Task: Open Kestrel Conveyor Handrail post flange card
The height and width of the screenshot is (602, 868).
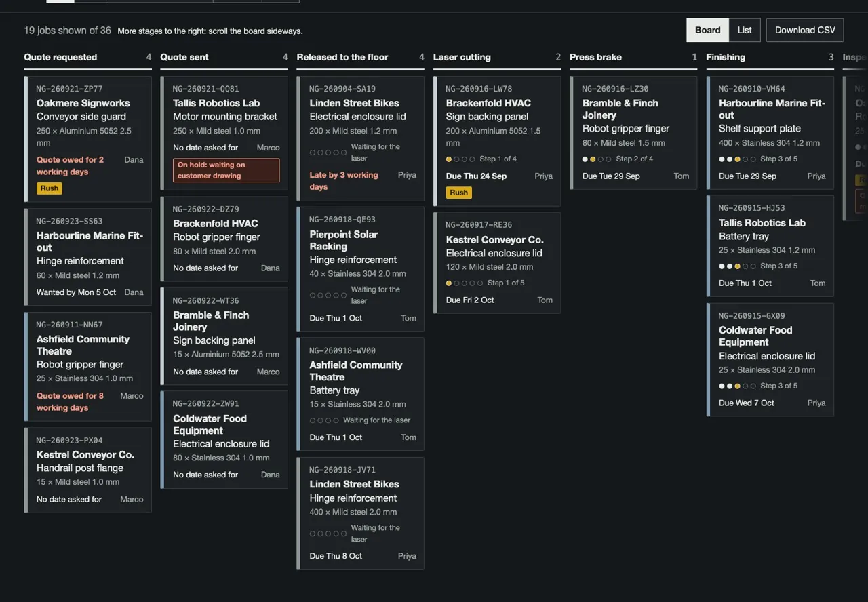Action: (x=88, y=470)
